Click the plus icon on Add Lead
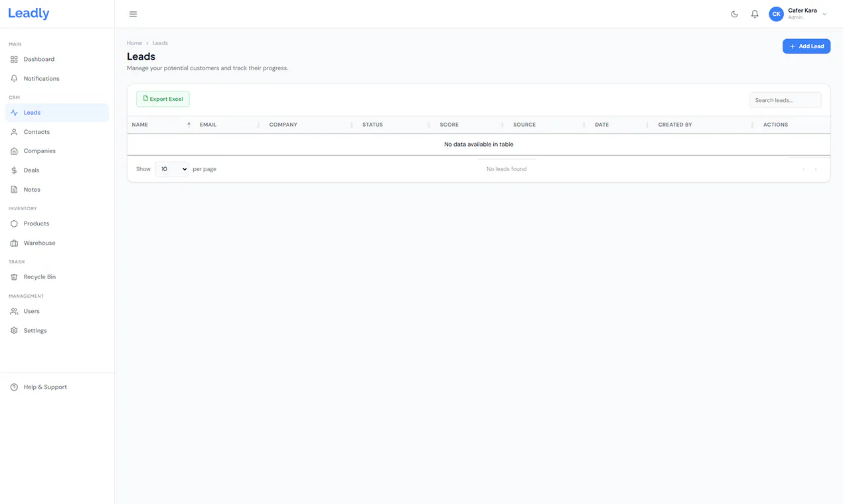Viewport: 843px width, 504px height. click(793, 46)
